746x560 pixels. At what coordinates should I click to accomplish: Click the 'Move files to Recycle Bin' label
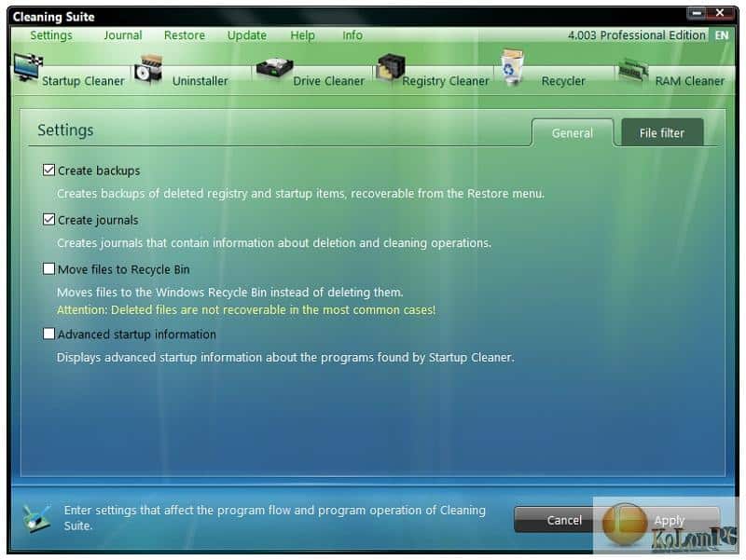[124, 269]
